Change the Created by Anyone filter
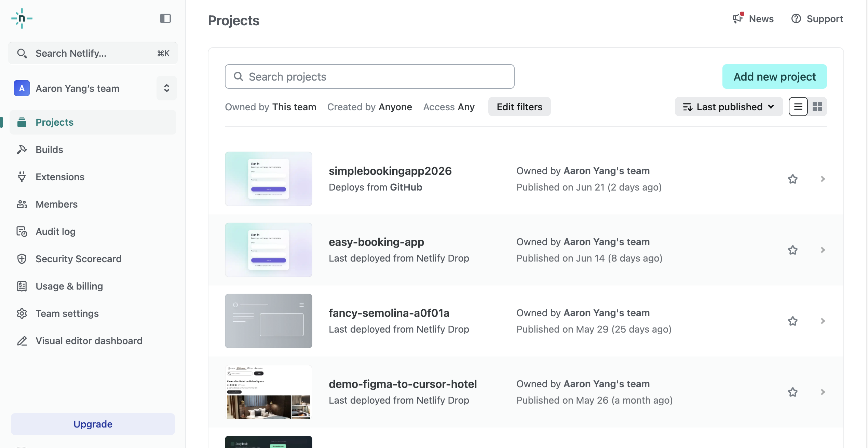The image size is (868, 448). pos(370,107)
